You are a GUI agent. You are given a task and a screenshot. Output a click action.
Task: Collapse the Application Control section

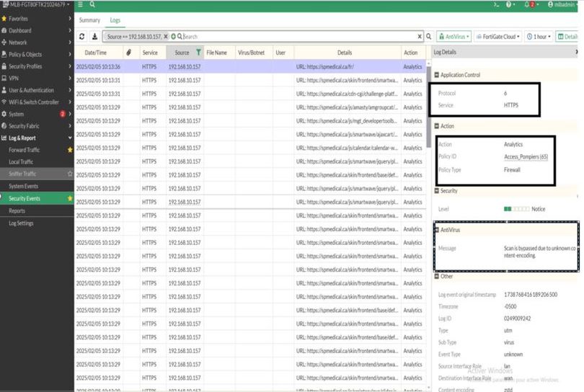click(x=437, y=75)
